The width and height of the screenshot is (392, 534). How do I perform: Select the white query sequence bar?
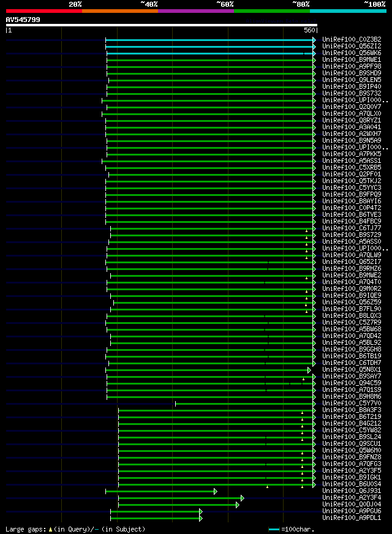click(162, 25)
